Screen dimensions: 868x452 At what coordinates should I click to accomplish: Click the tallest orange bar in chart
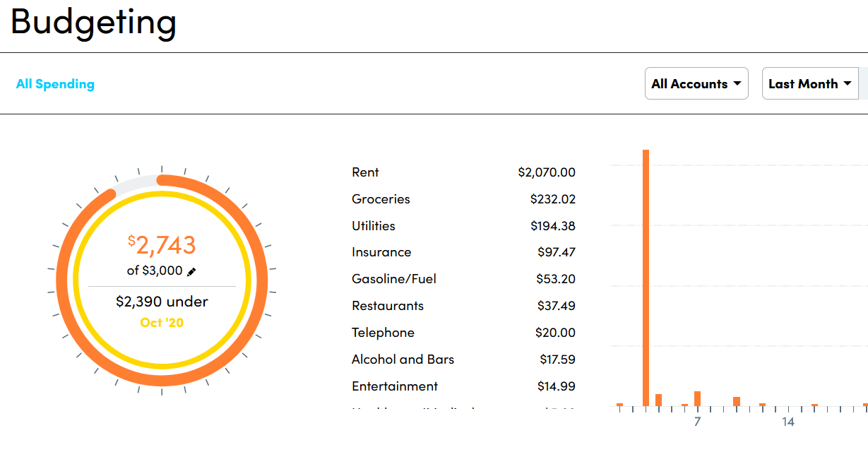click(x=646, y=278)
